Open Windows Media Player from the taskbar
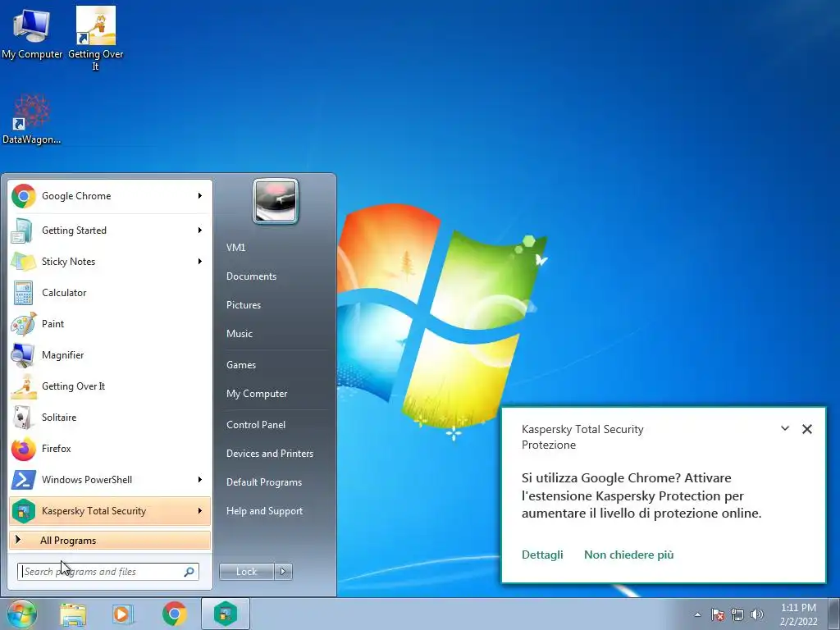Viewport: 840px width, 630px height. tap(123, 614)
